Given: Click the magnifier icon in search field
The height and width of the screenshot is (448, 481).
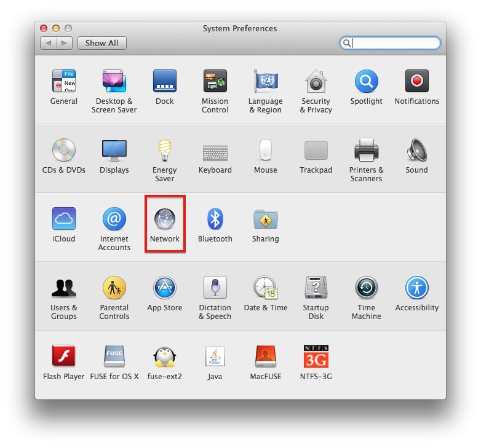Looking at the screenshot, I should coord(347,43).
